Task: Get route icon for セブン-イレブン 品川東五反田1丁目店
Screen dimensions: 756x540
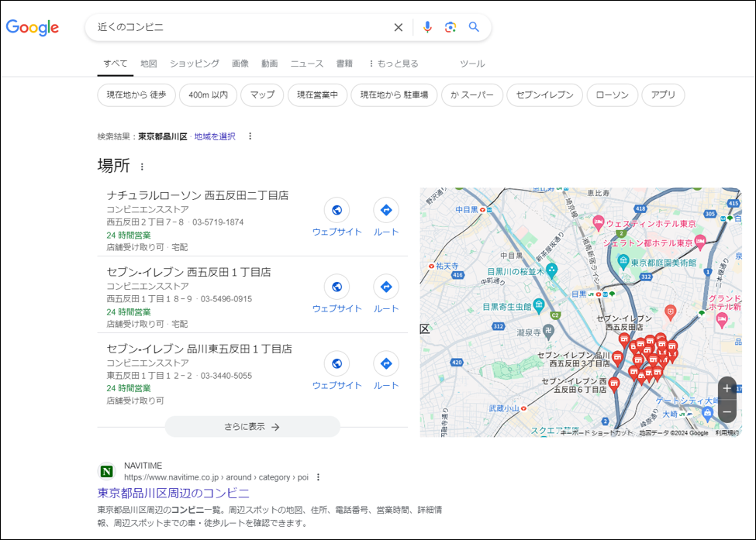Action: 386,363
